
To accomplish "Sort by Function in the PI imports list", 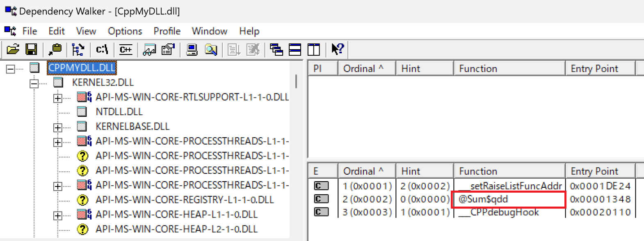I will click(x=509, y=68).
